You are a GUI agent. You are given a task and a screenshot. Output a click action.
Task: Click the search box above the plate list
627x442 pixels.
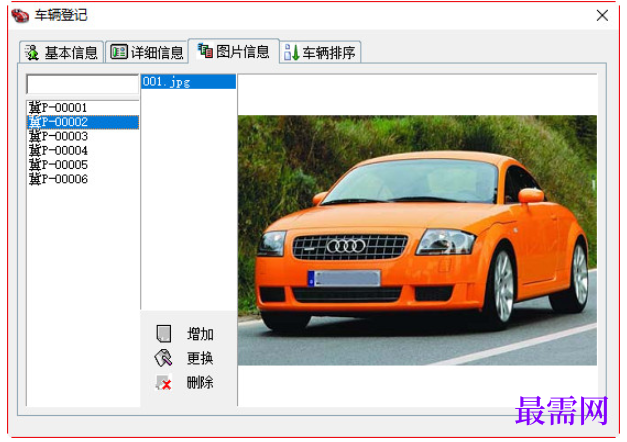(x=82, y=84)
